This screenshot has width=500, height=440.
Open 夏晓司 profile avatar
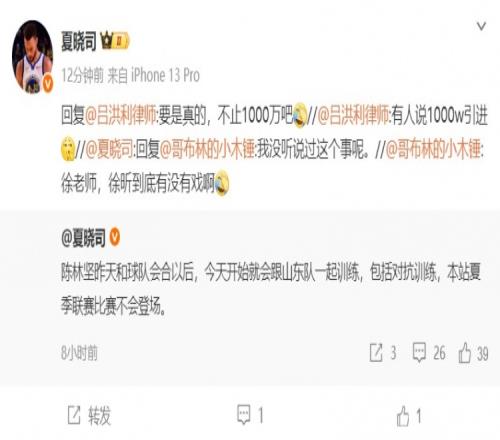32,57
